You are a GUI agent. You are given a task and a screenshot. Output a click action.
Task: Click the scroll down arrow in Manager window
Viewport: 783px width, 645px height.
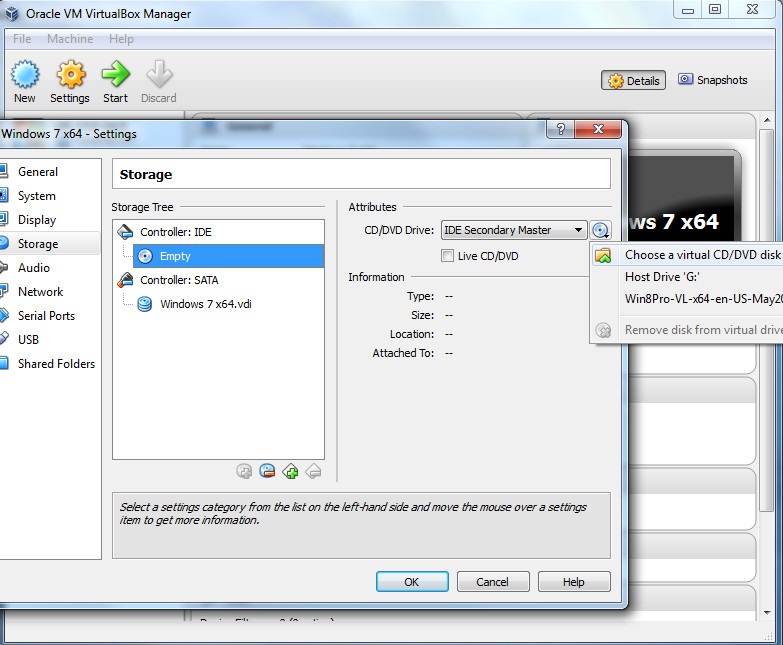(767, 613)
